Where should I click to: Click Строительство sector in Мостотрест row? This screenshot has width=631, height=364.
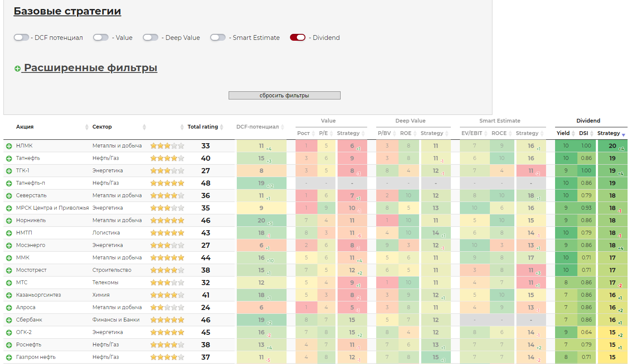112,270
